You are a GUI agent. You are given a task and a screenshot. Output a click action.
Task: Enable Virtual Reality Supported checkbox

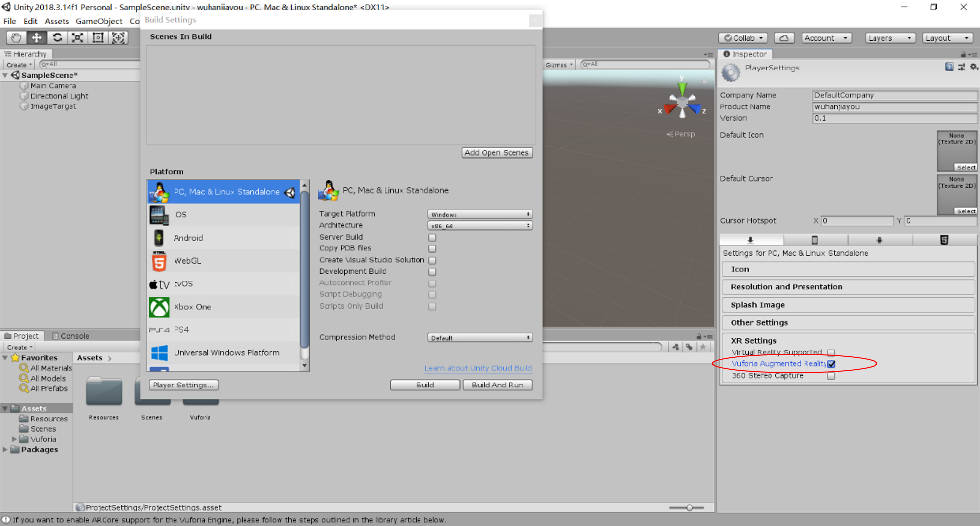pyautogui.click(x=831, y=352)
